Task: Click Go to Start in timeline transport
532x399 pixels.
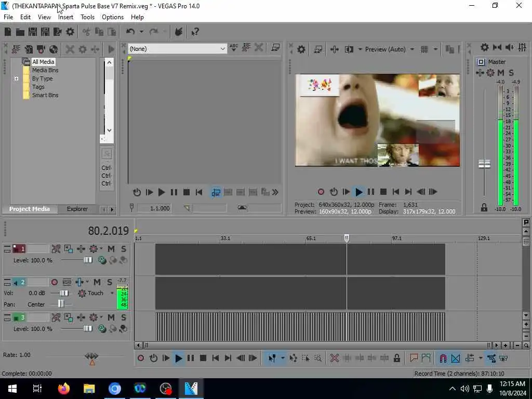Action: [x=216, y=358]
